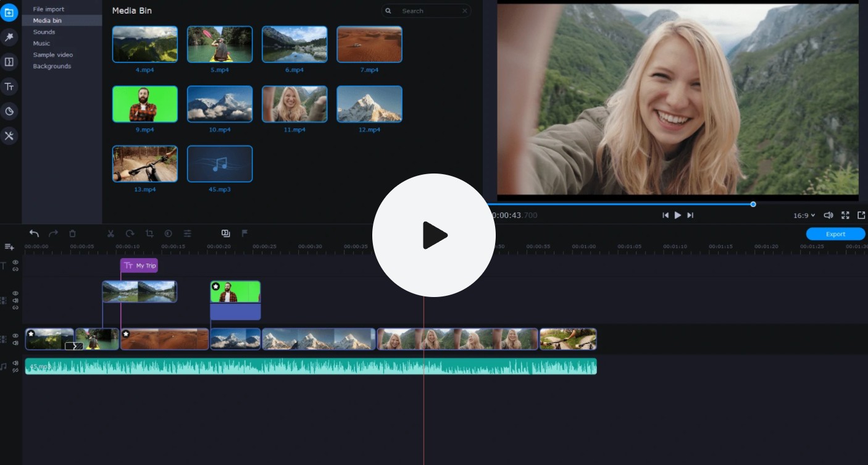
Task: Open the Backgrounds category
Action: tap(52, 66)
